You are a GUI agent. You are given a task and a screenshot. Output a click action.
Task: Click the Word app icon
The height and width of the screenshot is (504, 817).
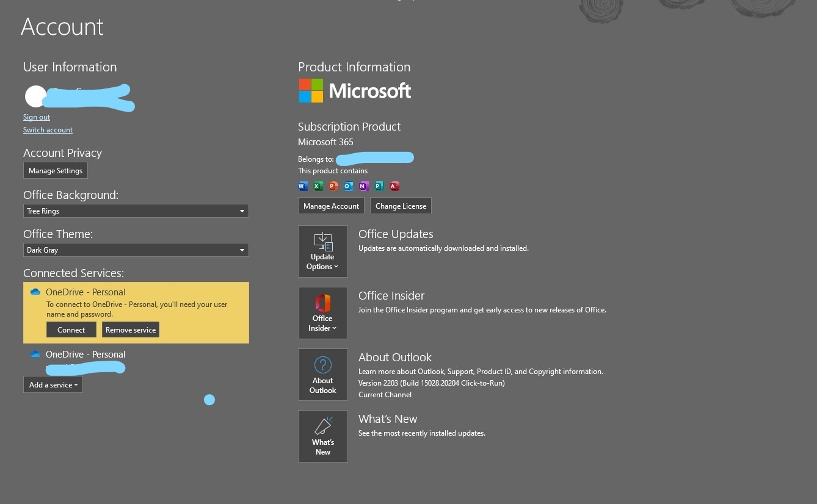coord(303,186)
